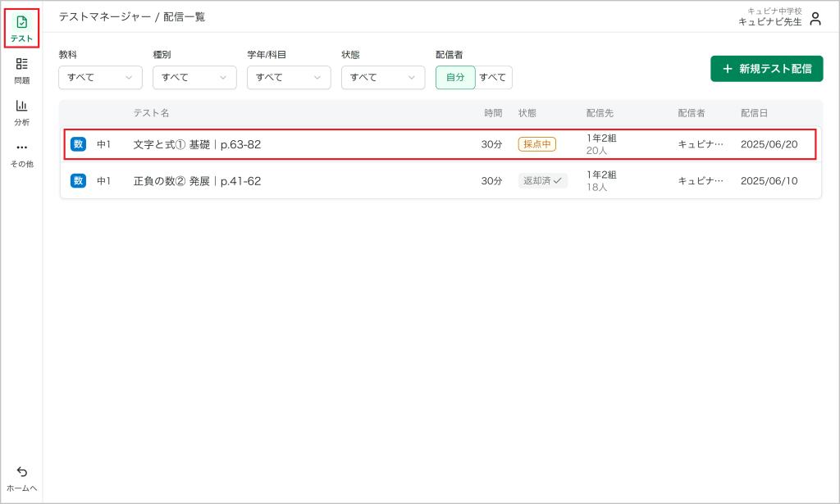Click the 状態 column header
Screen dimensions: 840x504
pyautogui.click(x=527, y=113)
